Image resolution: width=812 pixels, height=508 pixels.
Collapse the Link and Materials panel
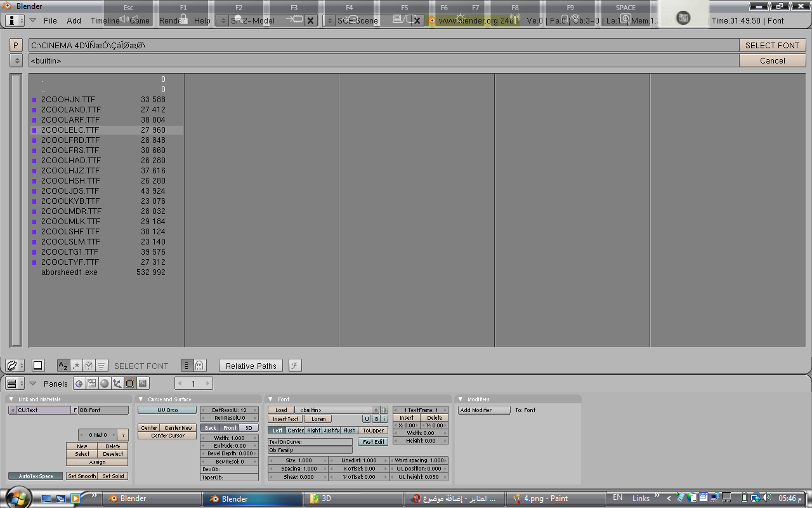[11, 399]
